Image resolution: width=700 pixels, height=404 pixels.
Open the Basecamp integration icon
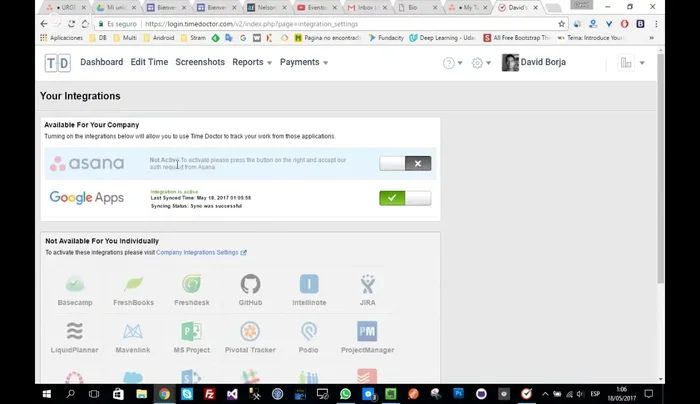coord(75,284)
